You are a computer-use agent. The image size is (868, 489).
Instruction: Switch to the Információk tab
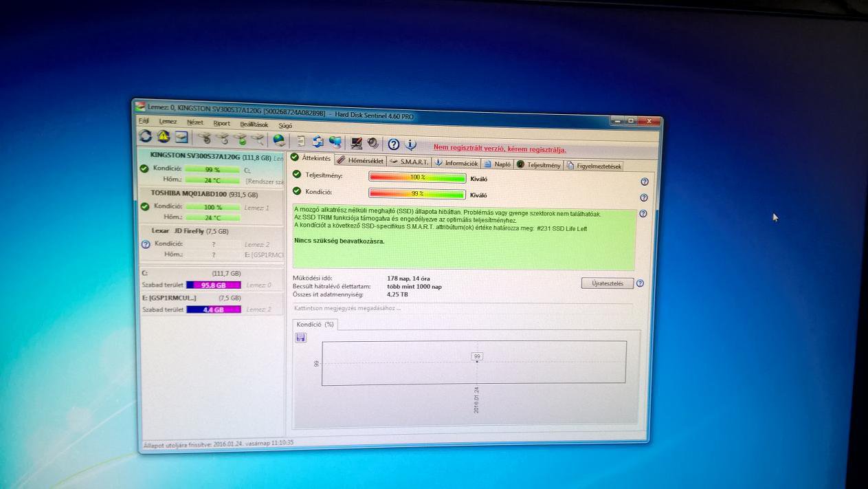point(456,163)
